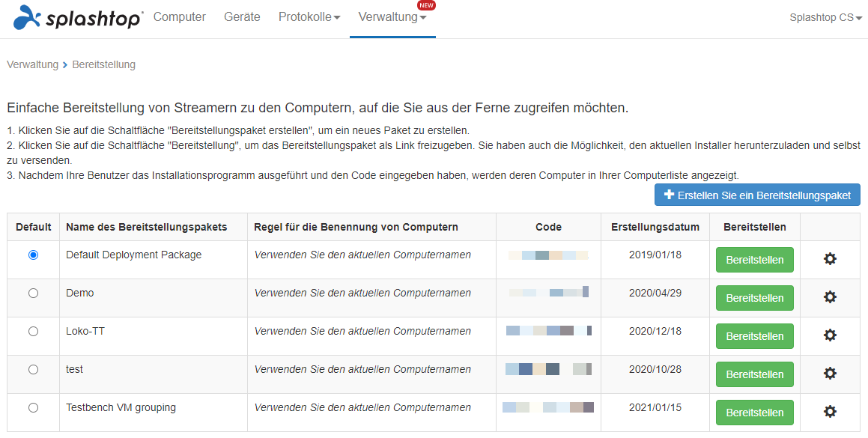This screenshot has width=868, height=438.
Task: Click the Verwaltung breadcrumb link
Action: click(x=32, y=65)
